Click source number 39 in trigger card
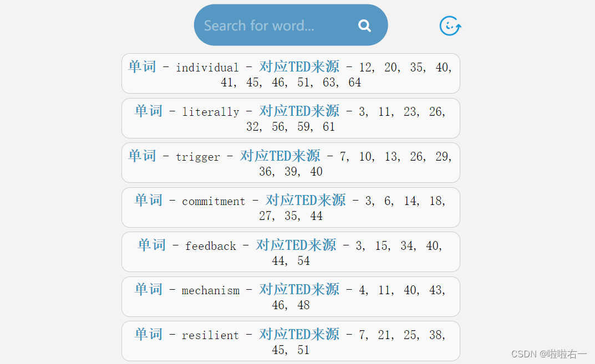595x364 pixels. click(291, 171)
